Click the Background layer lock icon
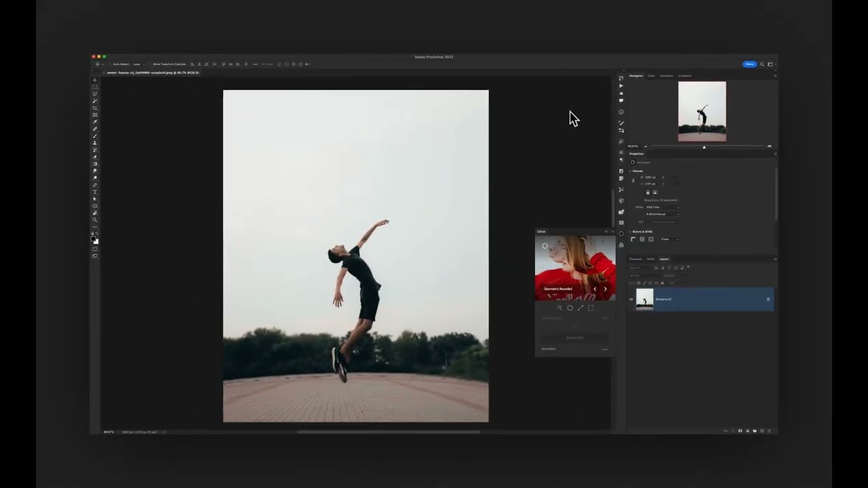Screen dimensions: 868x488 768,299
